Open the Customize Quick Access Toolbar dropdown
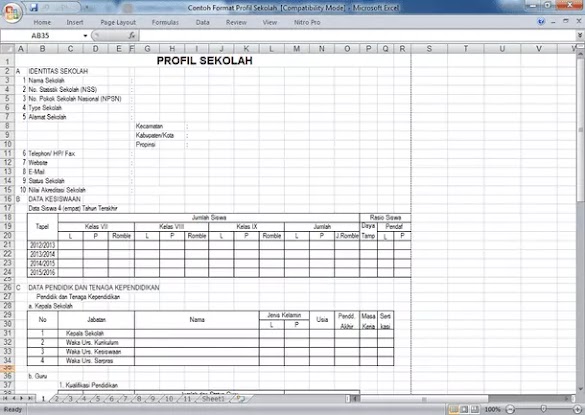 [x=87, y=7]
